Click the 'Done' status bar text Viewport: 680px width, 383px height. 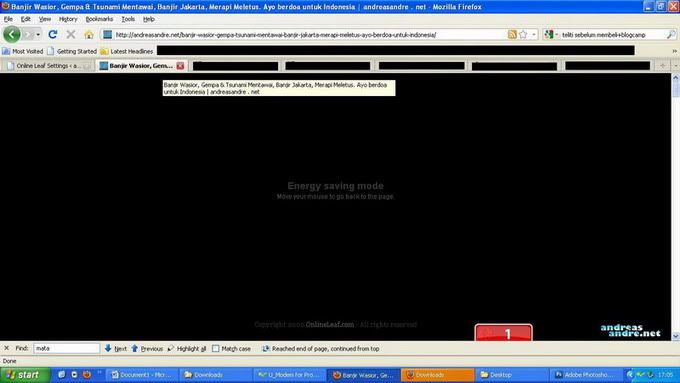[x=10, y=361]
